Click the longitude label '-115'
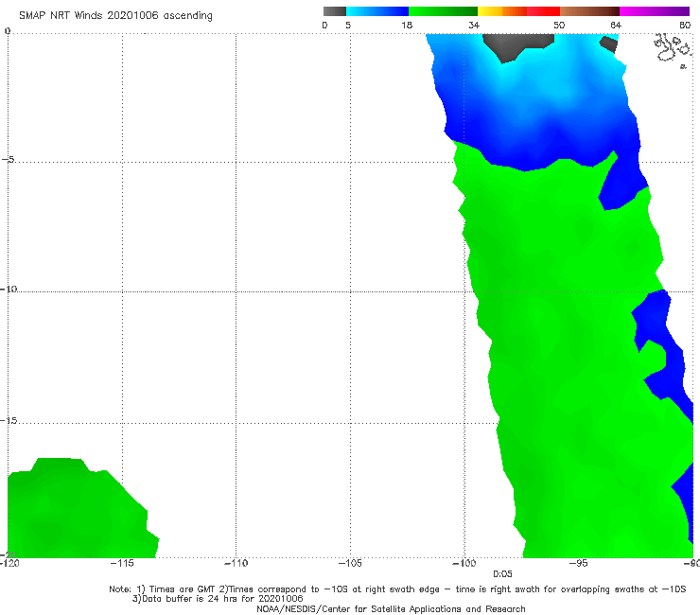Screen dimensions: 700x615 click(122, 563)
